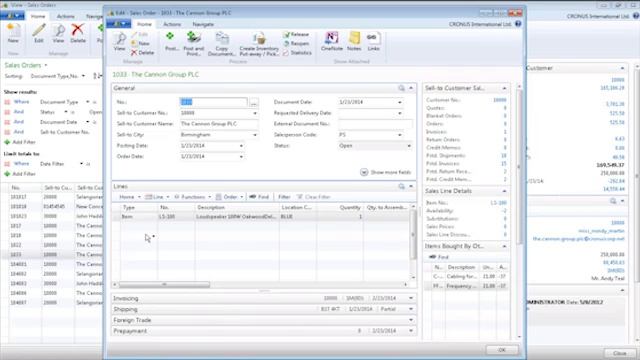Screen dimensions: 640x360
Task: Collapse Sell-to Customer Sales History pane
Action: tap(504, 88)
